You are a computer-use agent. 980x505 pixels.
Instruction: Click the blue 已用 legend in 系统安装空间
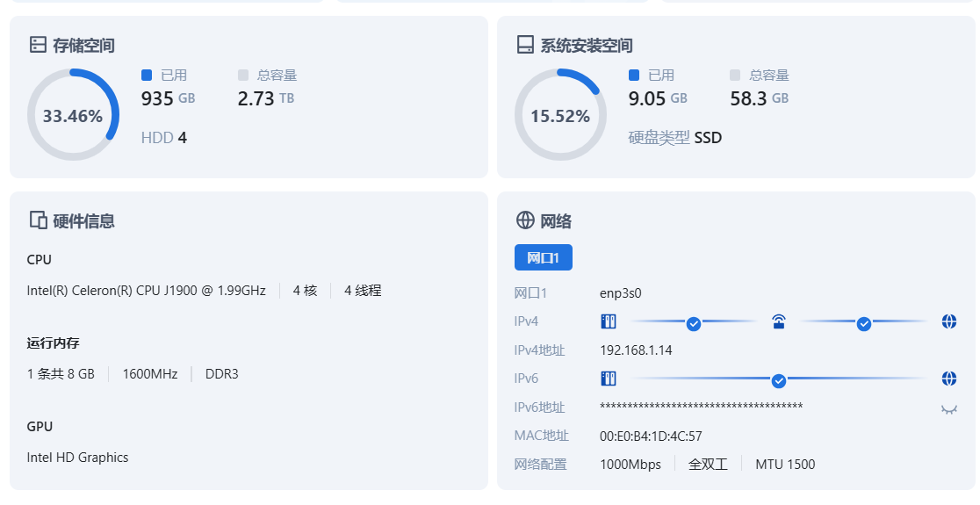point(652,75)
